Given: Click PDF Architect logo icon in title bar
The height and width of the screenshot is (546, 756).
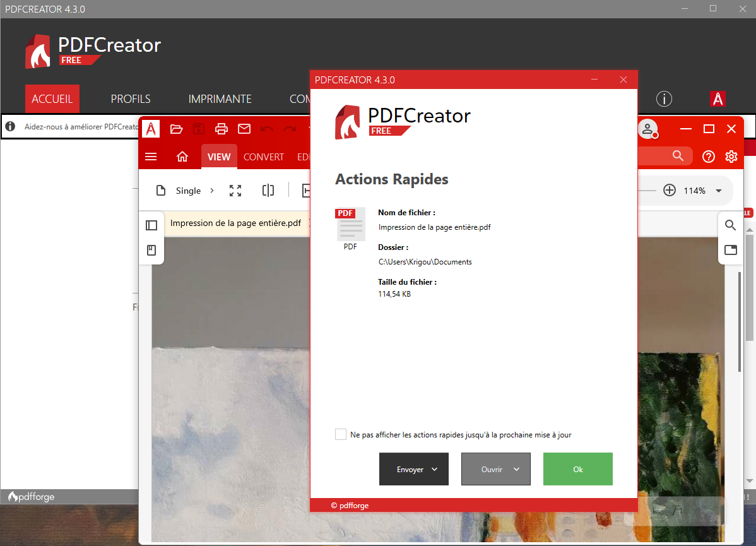Looking at the screenshot, I should (151, 129).
